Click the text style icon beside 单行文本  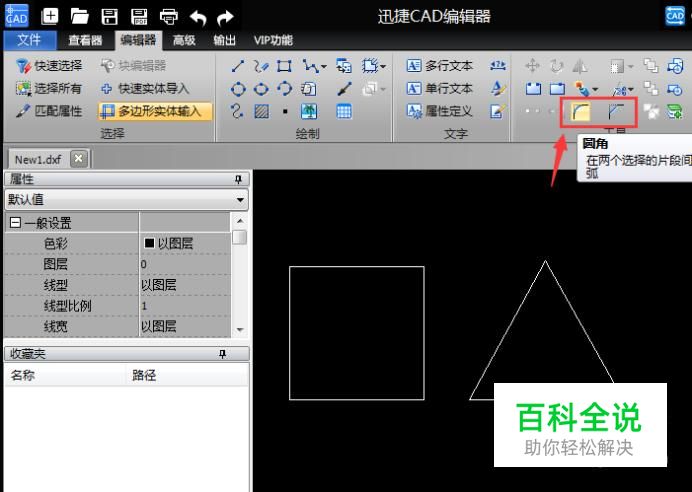click(x=497, y=89)
